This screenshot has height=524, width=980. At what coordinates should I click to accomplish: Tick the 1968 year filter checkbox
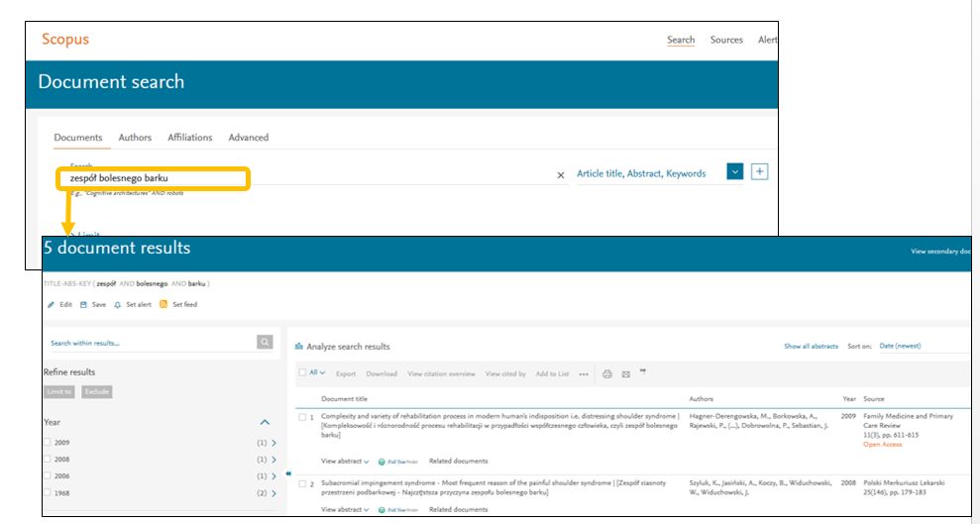click(x=48, y=492)
